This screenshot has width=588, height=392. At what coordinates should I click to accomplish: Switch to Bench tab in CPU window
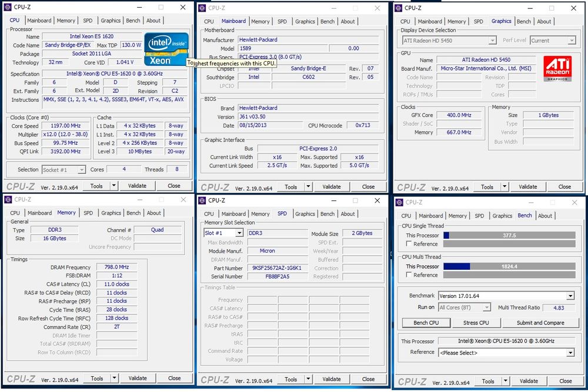[x=133, y=21]
